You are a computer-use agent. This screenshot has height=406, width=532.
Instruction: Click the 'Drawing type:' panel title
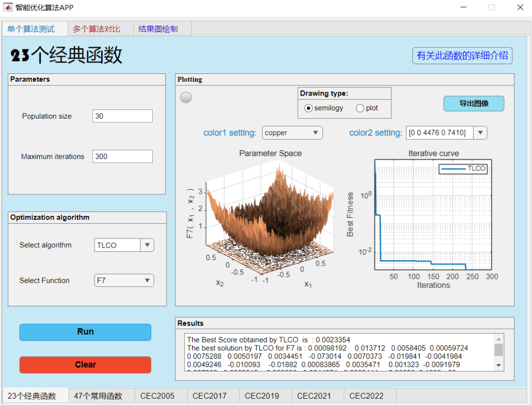324,93
